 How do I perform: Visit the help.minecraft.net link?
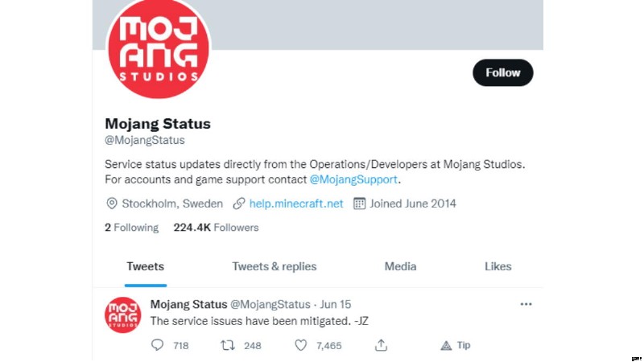[296, 204]
